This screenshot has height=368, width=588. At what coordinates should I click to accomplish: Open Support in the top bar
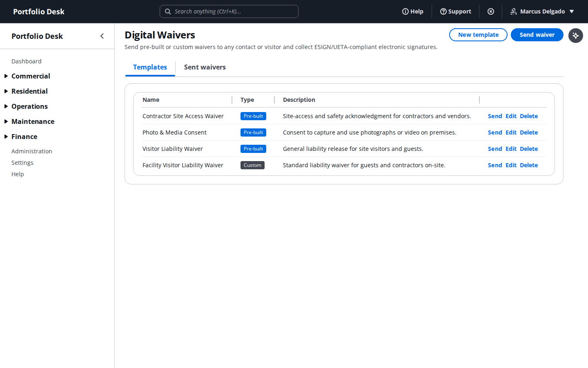click(456, 11)
